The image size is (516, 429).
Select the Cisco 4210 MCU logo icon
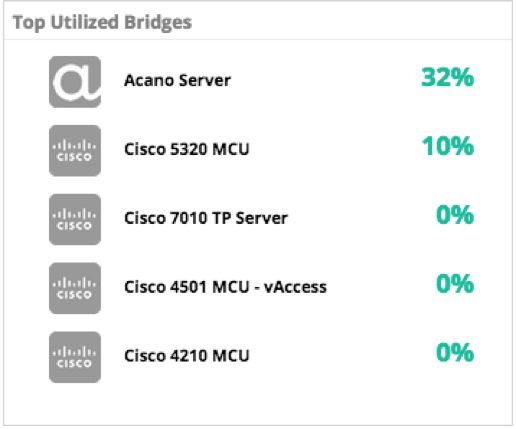tap(75, 357)
